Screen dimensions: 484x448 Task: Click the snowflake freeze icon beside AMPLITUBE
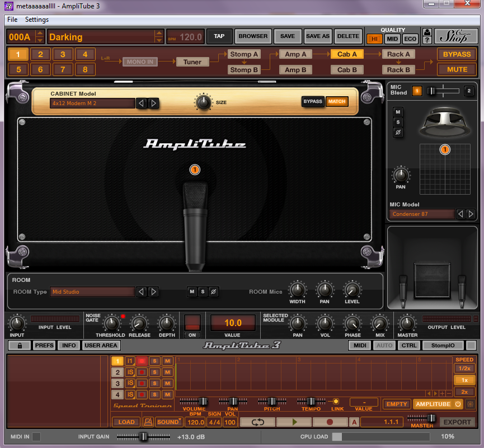coord(470,404)
